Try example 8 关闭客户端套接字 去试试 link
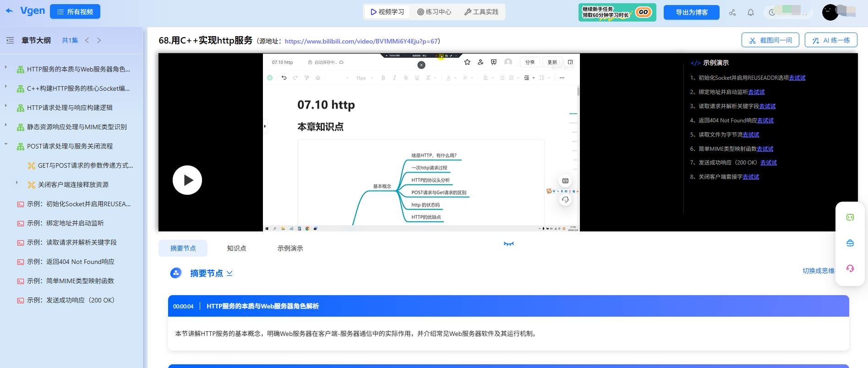The height and width of the screenshot is (368, 868). click(x=751, y=177)
